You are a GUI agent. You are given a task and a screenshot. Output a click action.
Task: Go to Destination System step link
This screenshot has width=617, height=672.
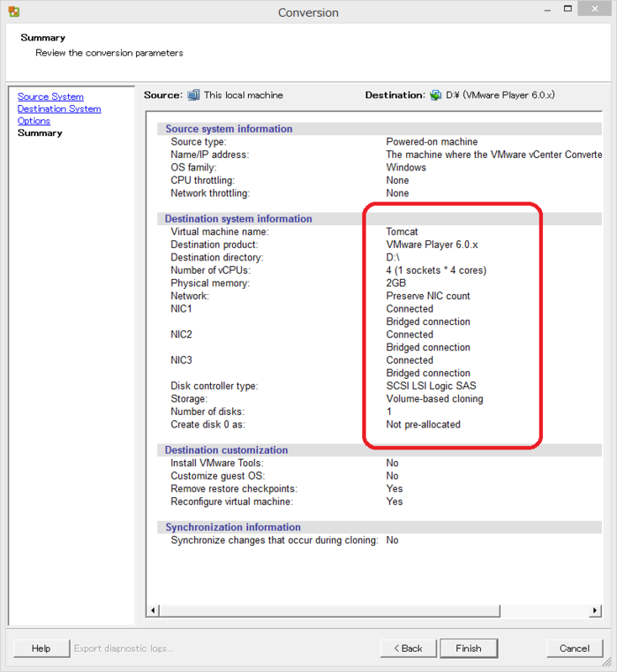(59, 109)
